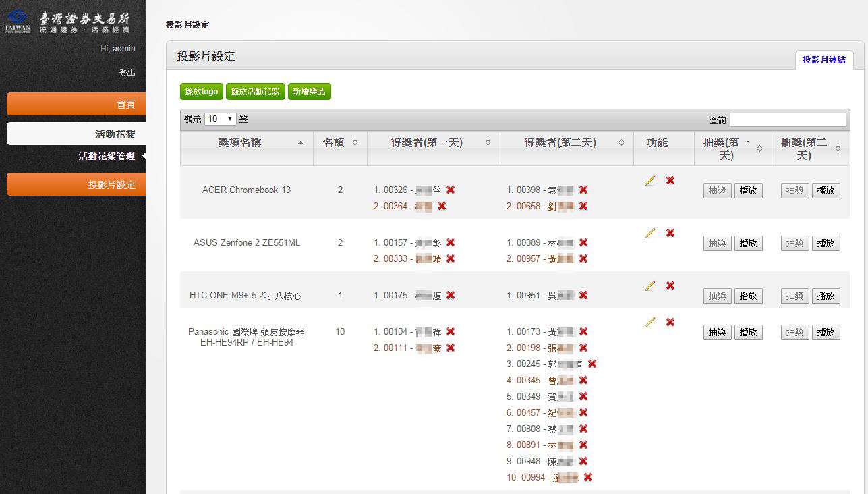Viewport: 868px width, 494px height.
Task: Delete the Panasonic 頭皮按摩器 prize
Action: [670, 322]
